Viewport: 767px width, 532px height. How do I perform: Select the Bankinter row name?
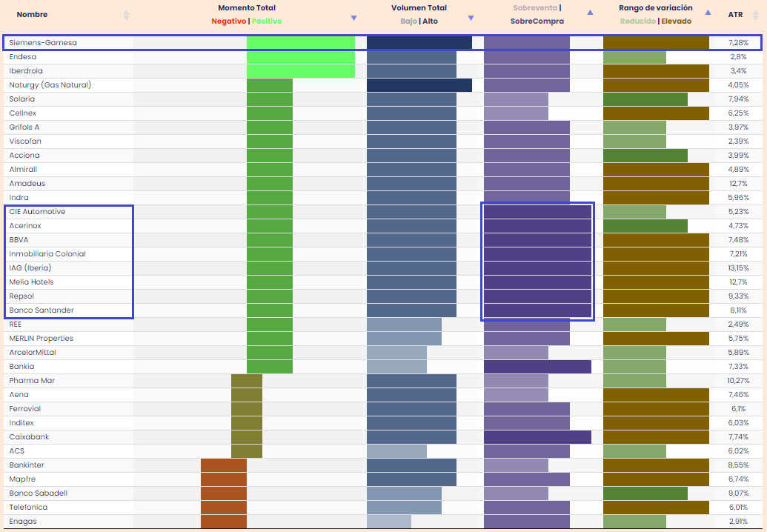27,465
